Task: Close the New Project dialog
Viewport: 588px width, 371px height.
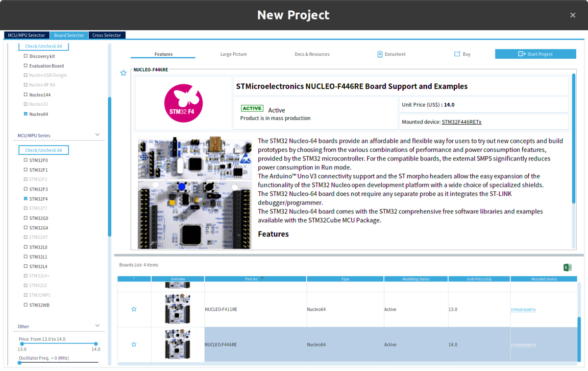Action: point(573,15)
